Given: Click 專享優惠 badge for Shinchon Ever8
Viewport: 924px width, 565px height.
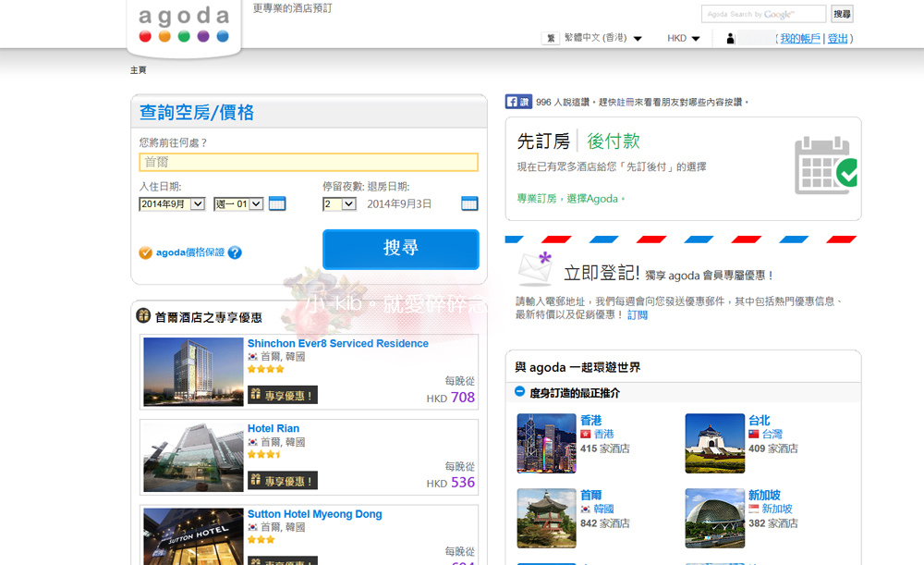Looking at the screenshot, I should click(x=282, y=395).
